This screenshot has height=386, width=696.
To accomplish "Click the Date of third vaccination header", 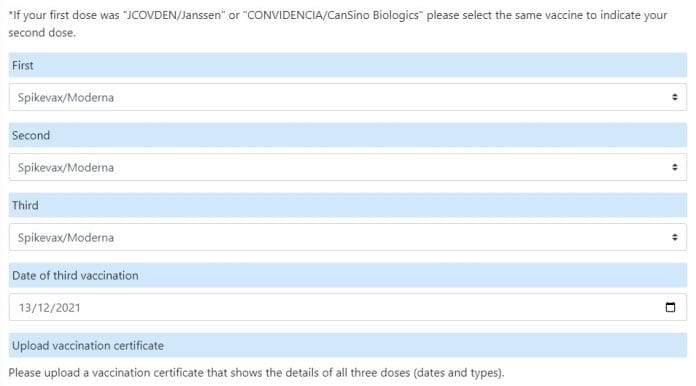I will (x=348, y=276).
